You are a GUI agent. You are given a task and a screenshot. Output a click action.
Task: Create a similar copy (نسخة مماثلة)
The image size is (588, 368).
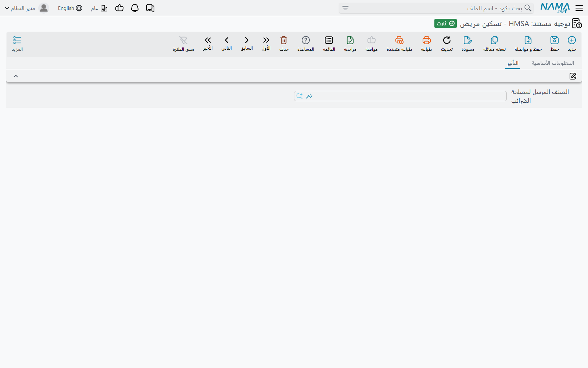click(494, 43)
